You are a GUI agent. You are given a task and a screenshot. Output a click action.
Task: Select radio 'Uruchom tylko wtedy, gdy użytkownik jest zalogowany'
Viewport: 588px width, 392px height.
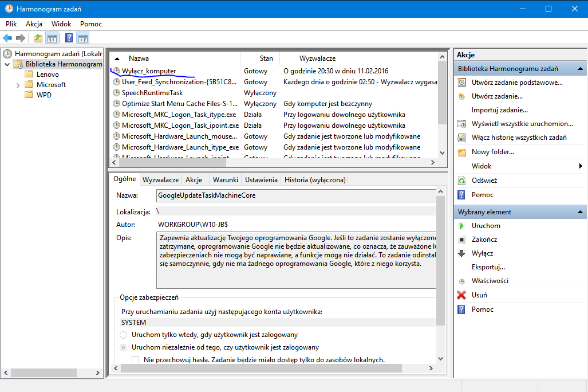(124, 335)
